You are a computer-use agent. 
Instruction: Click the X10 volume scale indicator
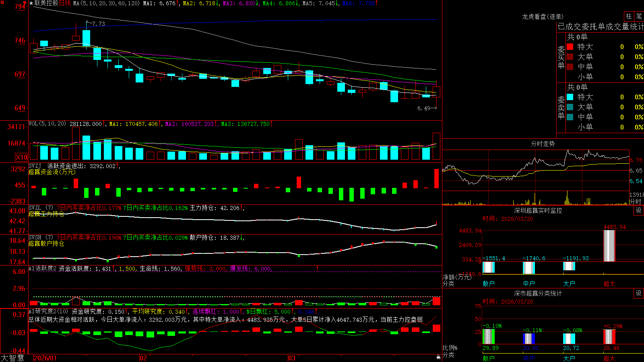[x=21, y=157]
